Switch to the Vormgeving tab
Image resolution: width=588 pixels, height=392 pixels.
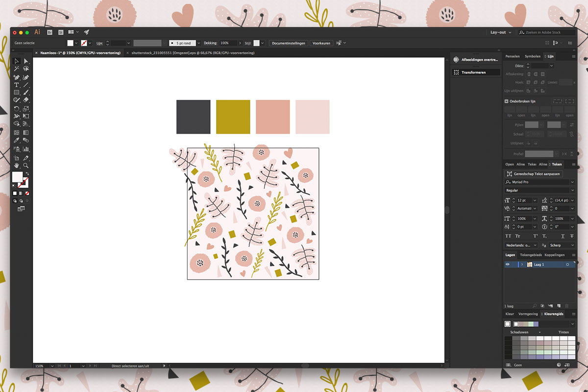point(528,314)
